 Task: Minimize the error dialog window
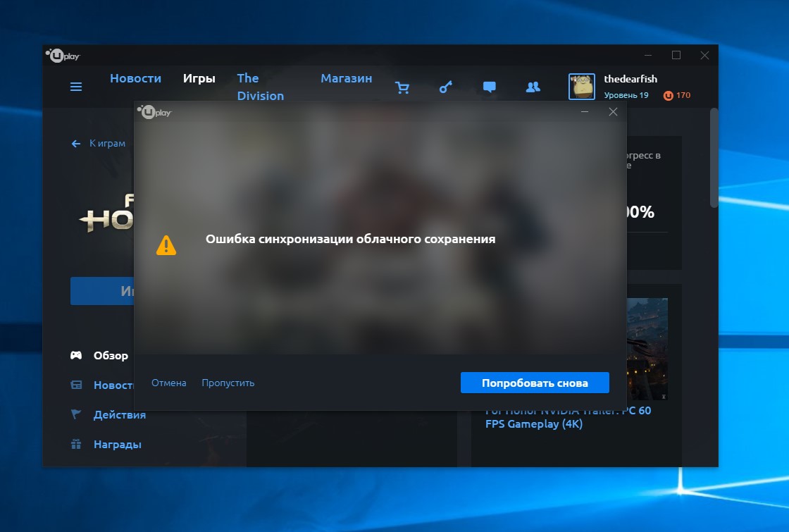point(585,112)
